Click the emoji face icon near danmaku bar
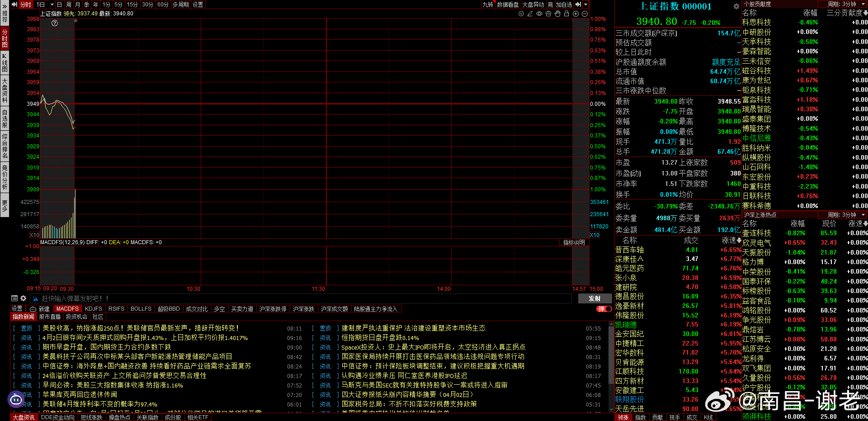The image size is (868, 421). [x=16, y=400]
